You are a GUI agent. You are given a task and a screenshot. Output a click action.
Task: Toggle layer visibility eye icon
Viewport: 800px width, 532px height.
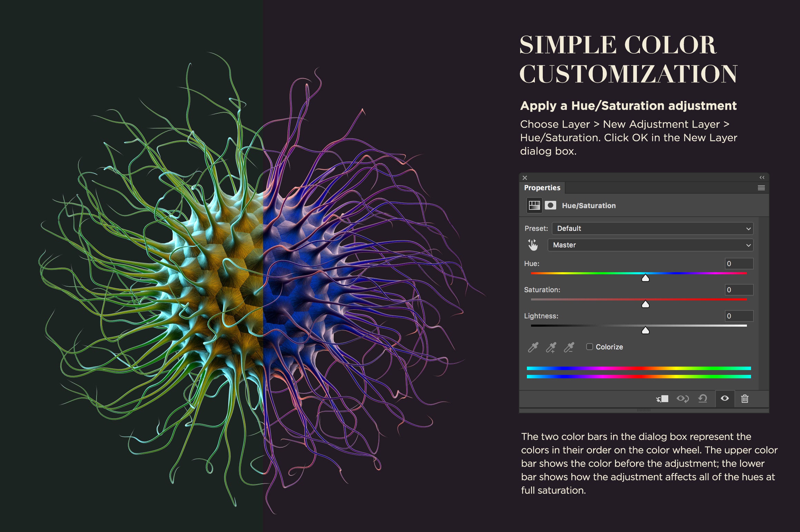click(x=724, y=398)
